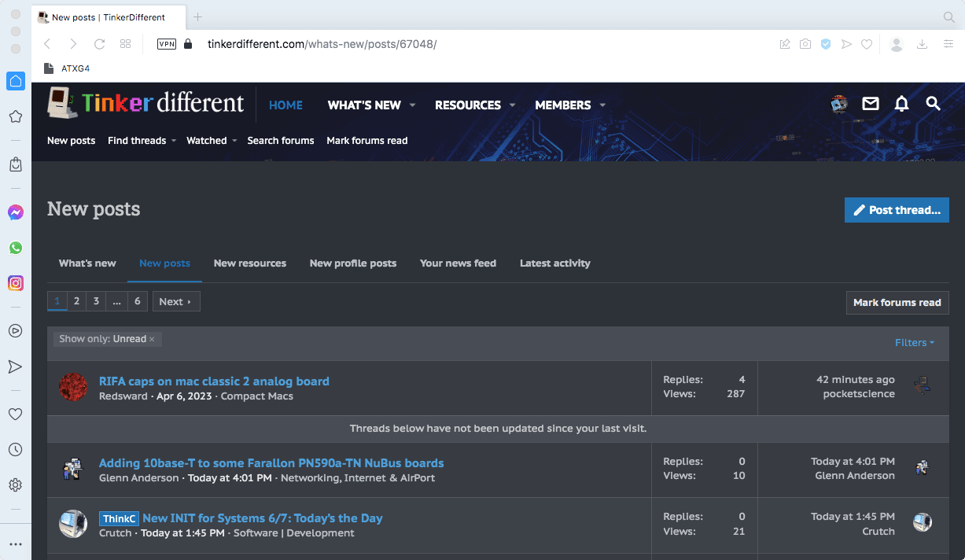
Task: Click the forum inbox envelope icon
Action: (x=871, y=104)
